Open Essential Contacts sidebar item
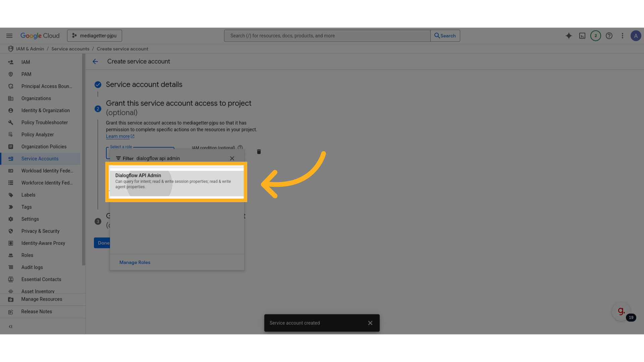This screenshot has height=362, width=644. coord(40,279)
